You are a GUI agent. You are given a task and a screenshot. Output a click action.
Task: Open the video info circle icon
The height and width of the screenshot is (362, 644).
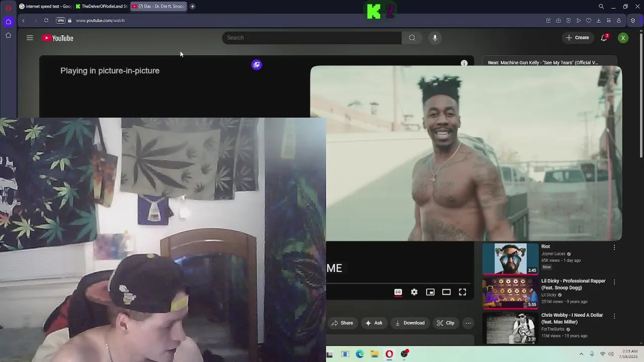464,63
